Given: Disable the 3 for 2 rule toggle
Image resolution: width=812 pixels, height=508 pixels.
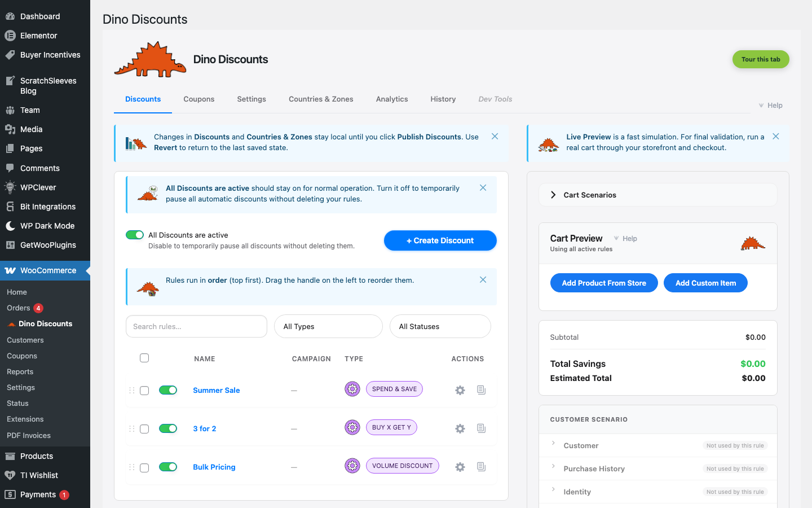Looking at the screenshot, I should coord(168,428).
